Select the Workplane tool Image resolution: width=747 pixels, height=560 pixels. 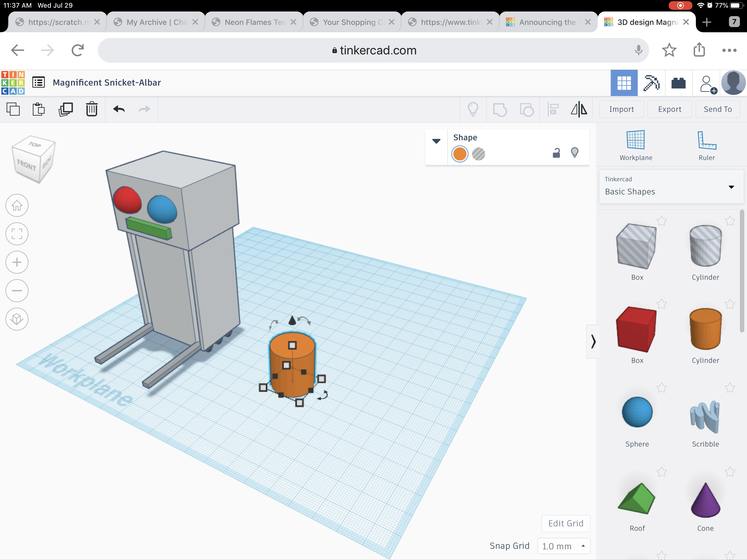[635, 145]
